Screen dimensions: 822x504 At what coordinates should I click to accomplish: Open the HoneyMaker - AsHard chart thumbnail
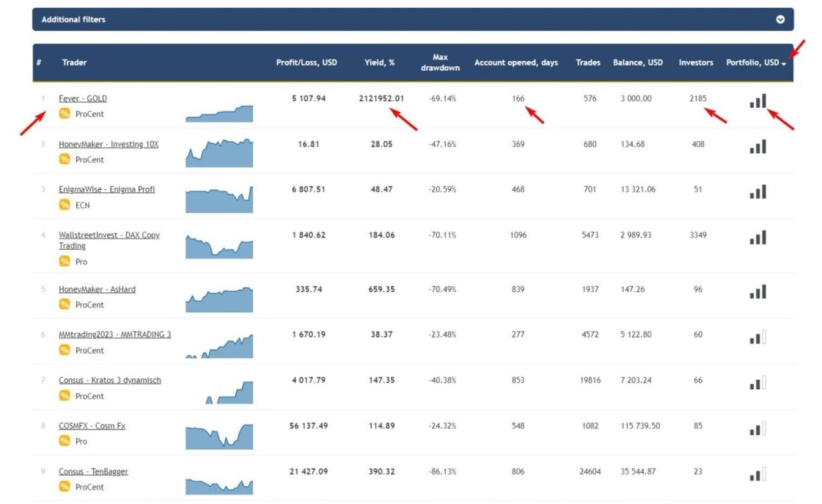tap(219, 299)
